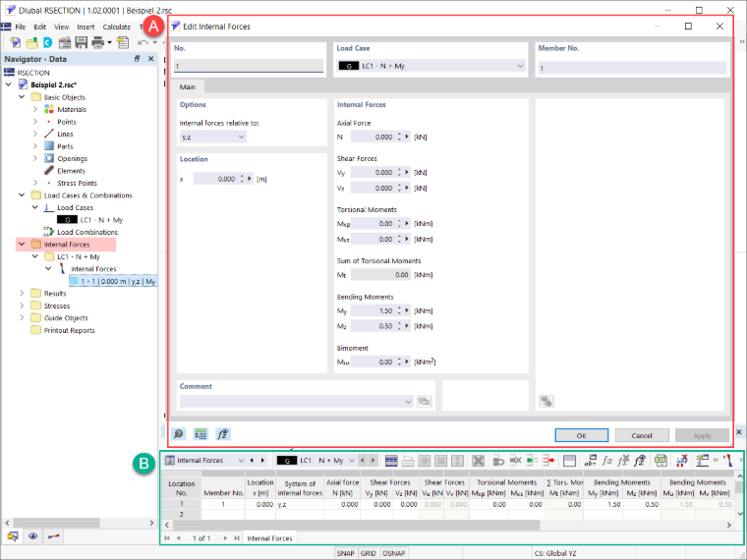Viewport: 747px width, 560px height.
Task: Toggle SNAP in status bar
Action: tap(345, 553)
